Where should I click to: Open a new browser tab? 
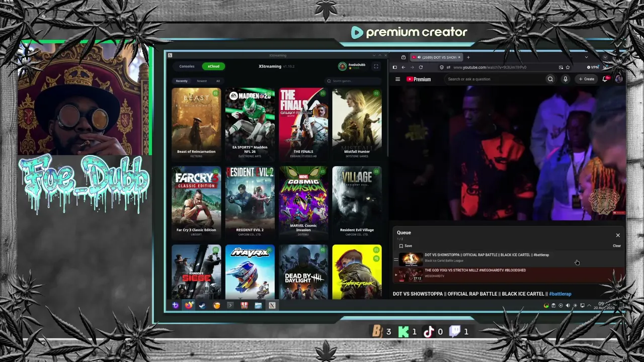tap(468, 57)
